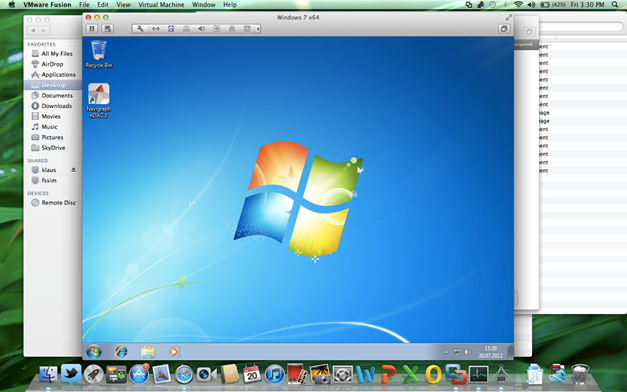The width and height of the screenshot is (627, 392).
Task: Select Music in Finder sidebar
Action: (x=53, y=127)
